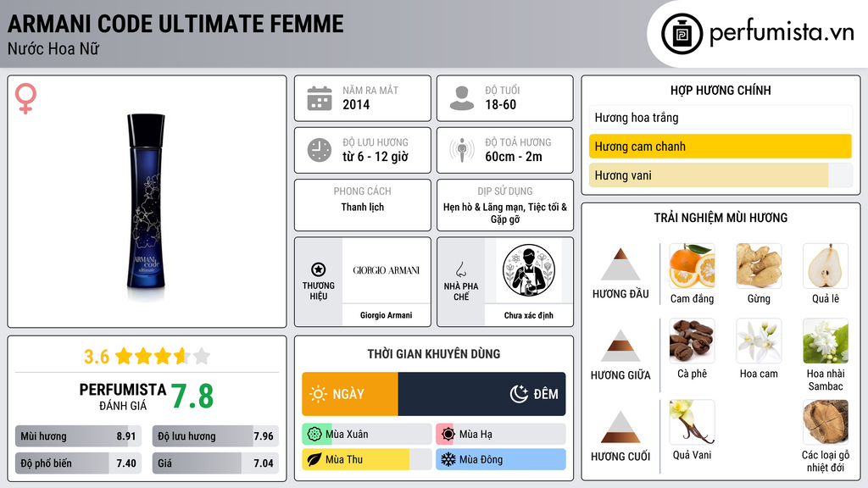Click the Độ lưu hương 7.96 rating bar
Image resolution: width=868 pixels, height=488 pixels.
tap(216, 436)
